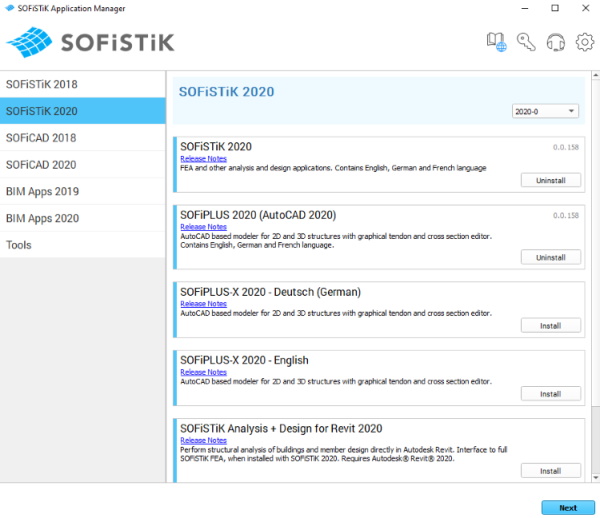Install SOFiPLUS-X 2020 Deutsch (German)
Screen dimensions: 600x518
tap(551, 326)
